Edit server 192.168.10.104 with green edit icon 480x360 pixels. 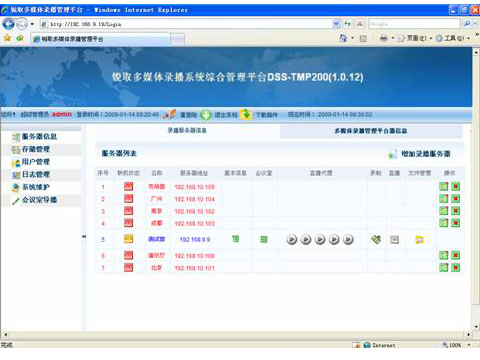(x=444, y=199)
